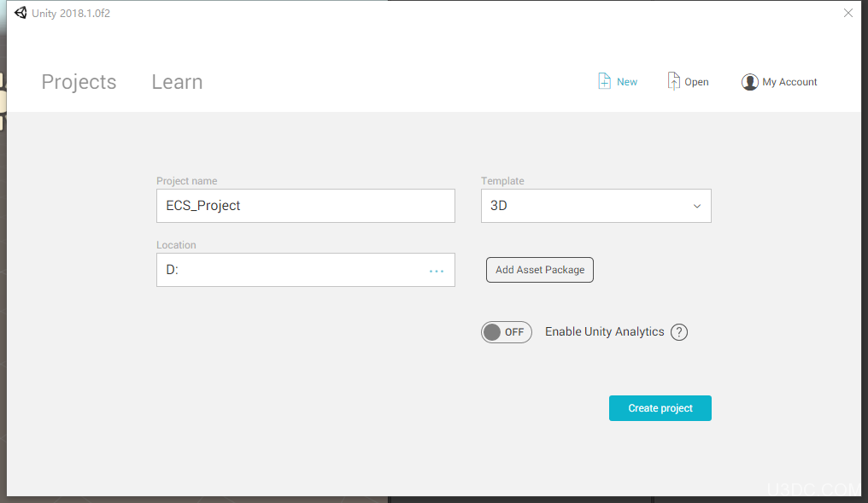The image size is (868, 503).
Task: Click the Unity 2018.1.0f2 title text
Action: click(71, 14)
